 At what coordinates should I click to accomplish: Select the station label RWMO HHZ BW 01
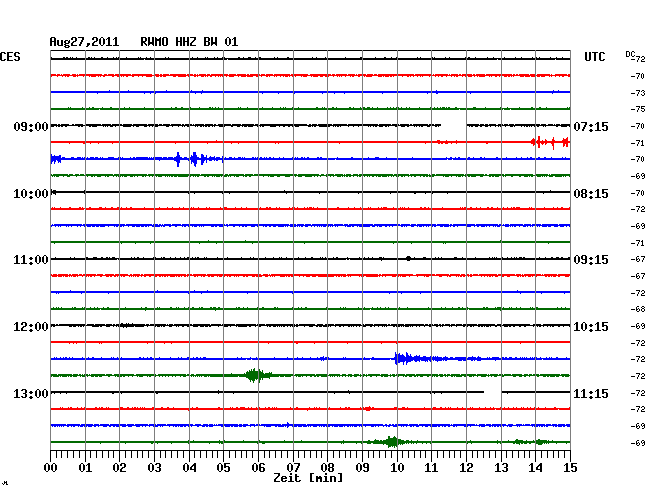189,42
